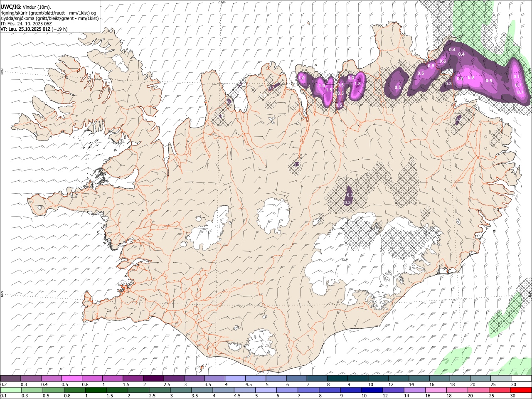532x399 pixels.
Task: Select the bright pink 0.5 swatch, upper legend row
Action: coord(71,378)
